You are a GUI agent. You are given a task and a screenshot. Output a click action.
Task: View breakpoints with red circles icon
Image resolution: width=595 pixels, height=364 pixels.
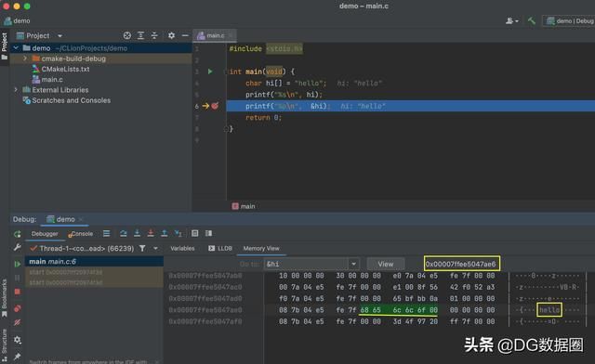[x=18, y=308]
